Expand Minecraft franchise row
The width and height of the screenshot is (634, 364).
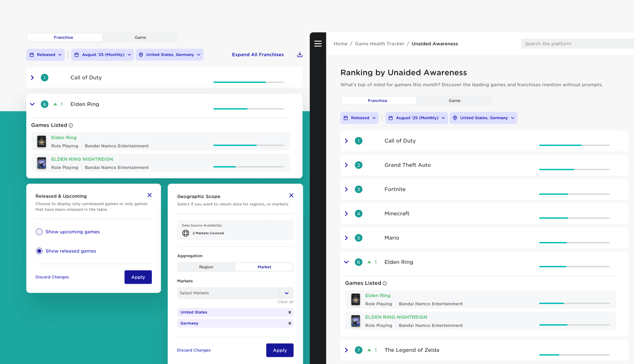346,214
